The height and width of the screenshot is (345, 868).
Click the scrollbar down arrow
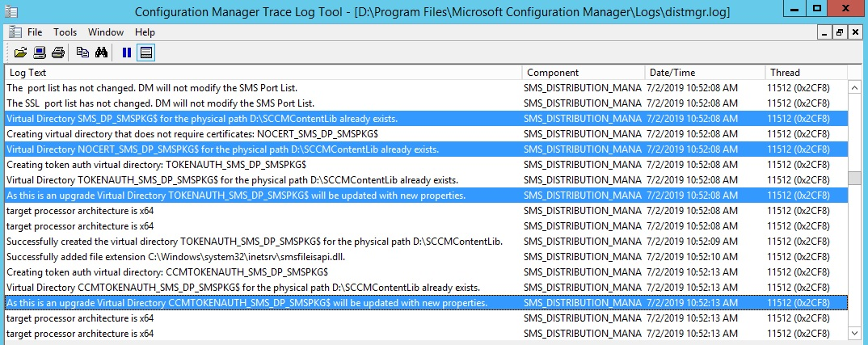click(855, 332)
